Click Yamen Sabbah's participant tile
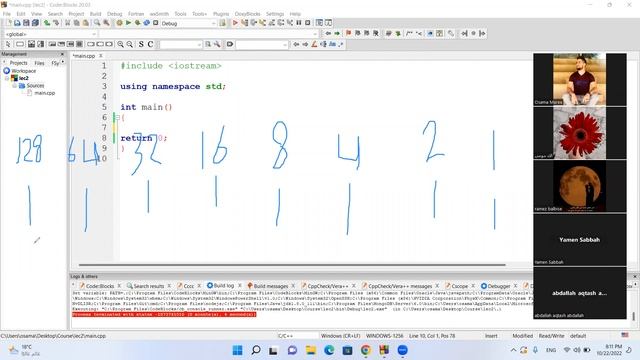The width and height of the screenshot is (640, 360). pos(580,240)
